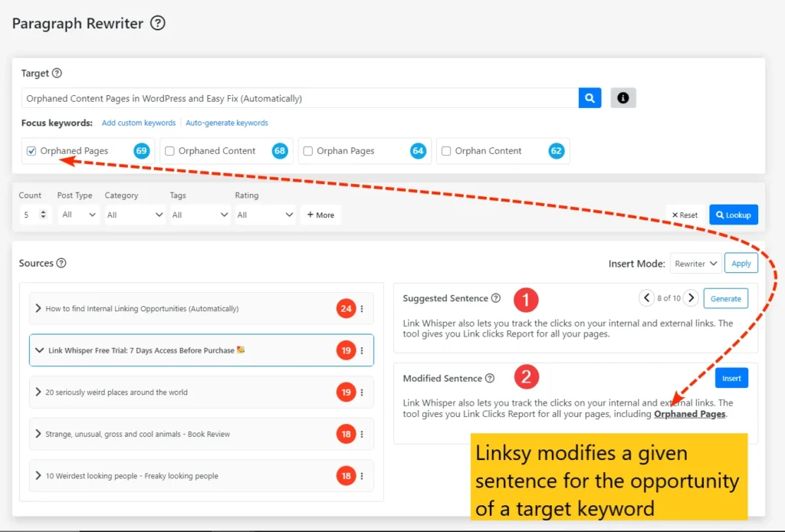Generate a new suggested sentence
This screenshot has width=785, height=532.
(x=726, y=298)
